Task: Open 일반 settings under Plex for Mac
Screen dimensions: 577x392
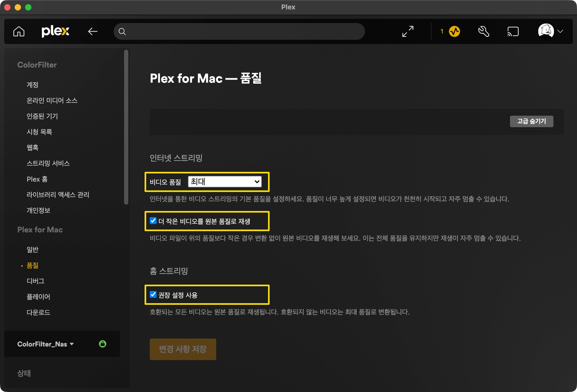Action: point(32,250)
